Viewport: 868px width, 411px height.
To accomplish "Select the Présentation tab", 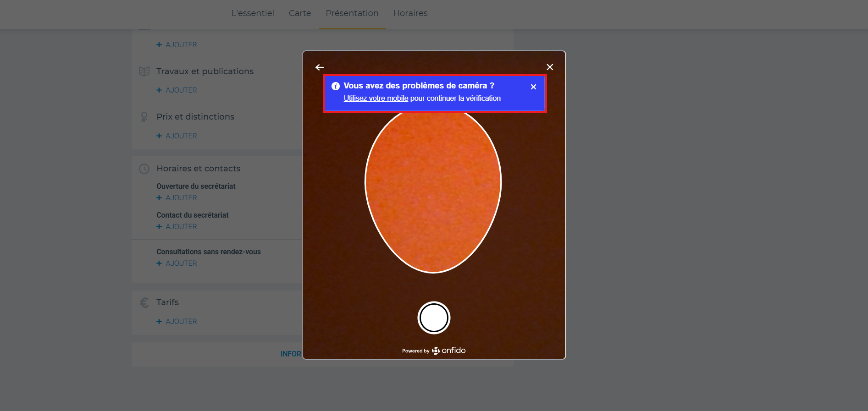I will click(x=352, y=13).
